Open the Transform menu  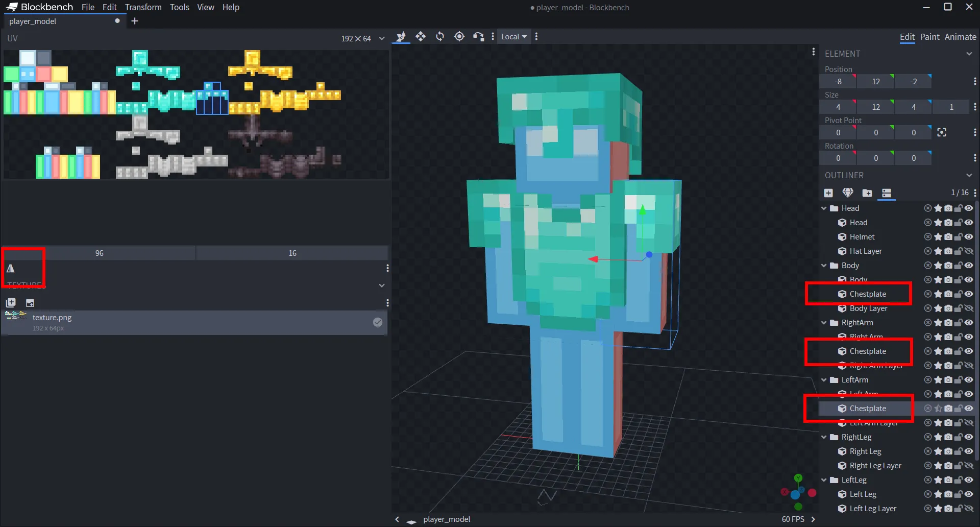tap(143, 7)
